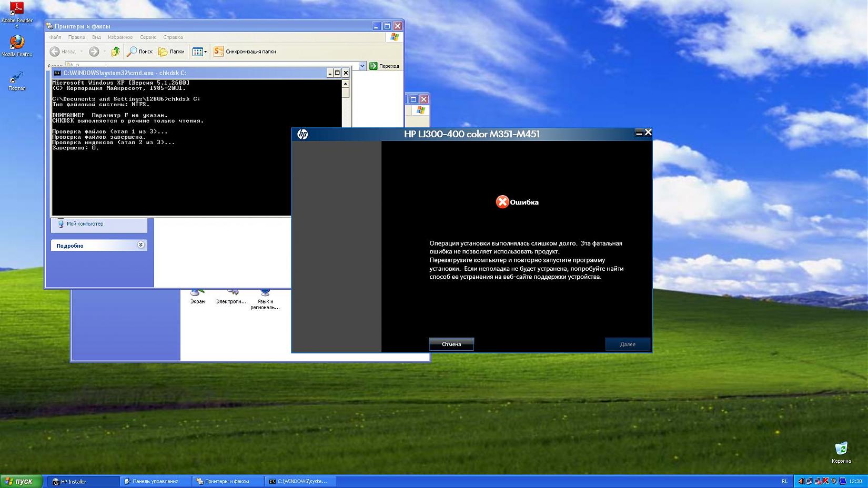Switch to the cmd.exe taskbar button
The height and width of the screenshot is (488, 868).
point(300,481)
